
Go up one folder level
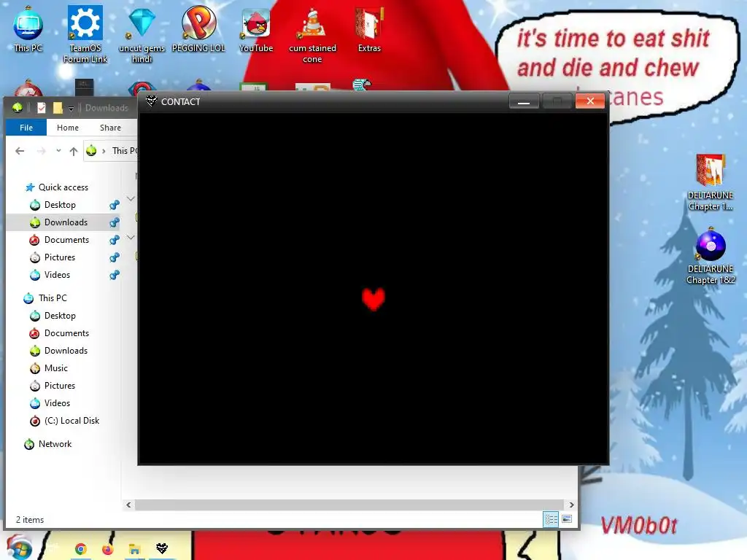(74, 151)
